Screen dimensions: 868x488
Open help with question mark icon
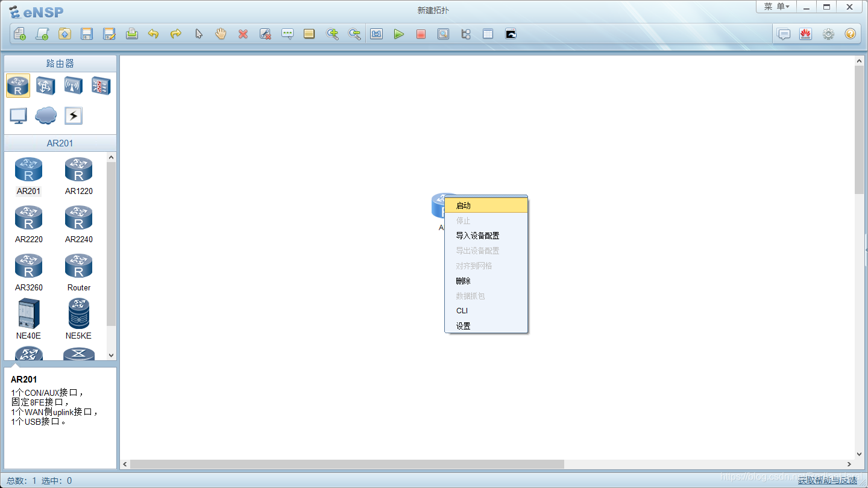[x=851, y=34]
